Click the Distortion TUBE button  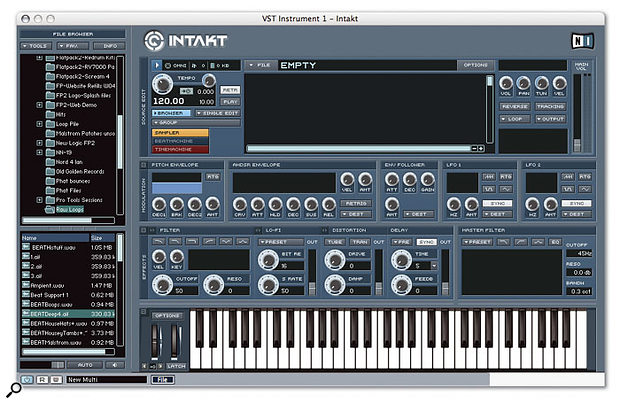pos(335,242)
